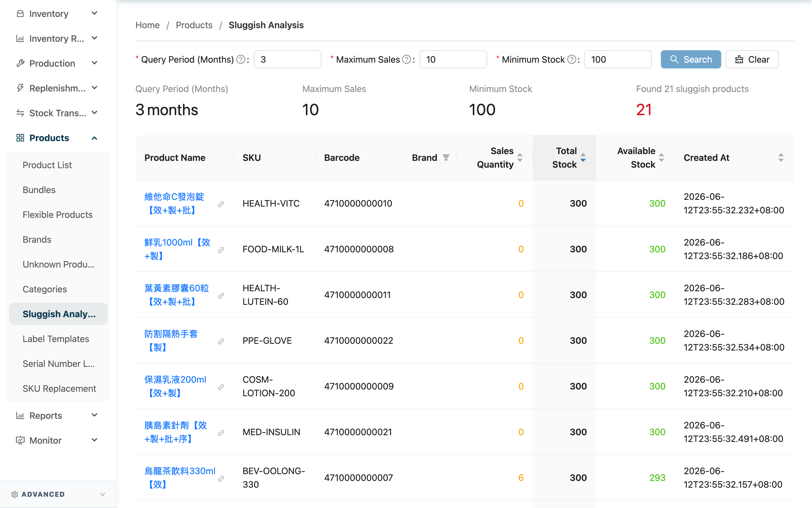Click Query Period help question icon
812x508 pixels.
click(240, 60)
